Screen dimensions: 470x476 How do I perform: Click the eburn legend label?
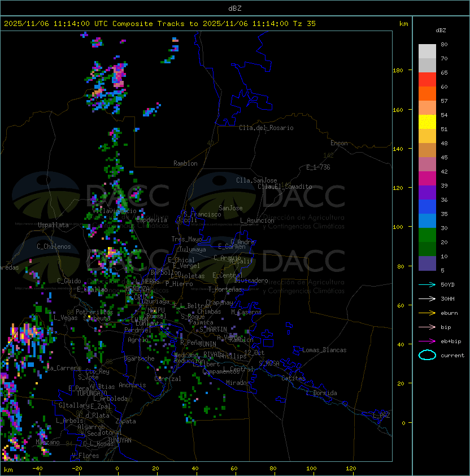449,313
